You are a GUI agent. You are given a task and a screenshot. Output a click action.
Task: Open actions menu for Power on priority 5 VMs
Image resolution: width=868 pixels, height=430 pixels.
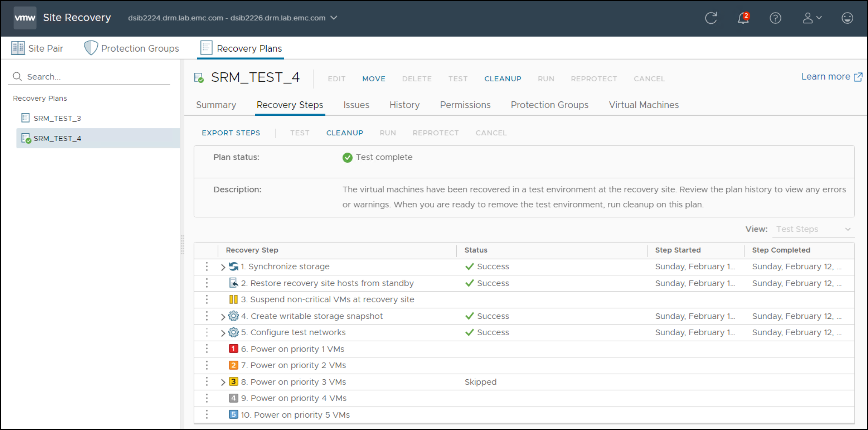(x=206, y=414)
